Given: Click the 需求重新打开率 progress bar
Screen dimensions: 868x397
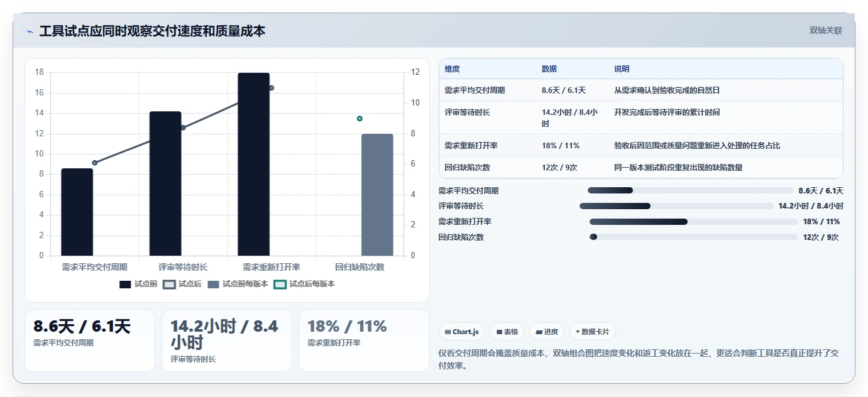Looking at the screenshot, I should click(693, 222).
